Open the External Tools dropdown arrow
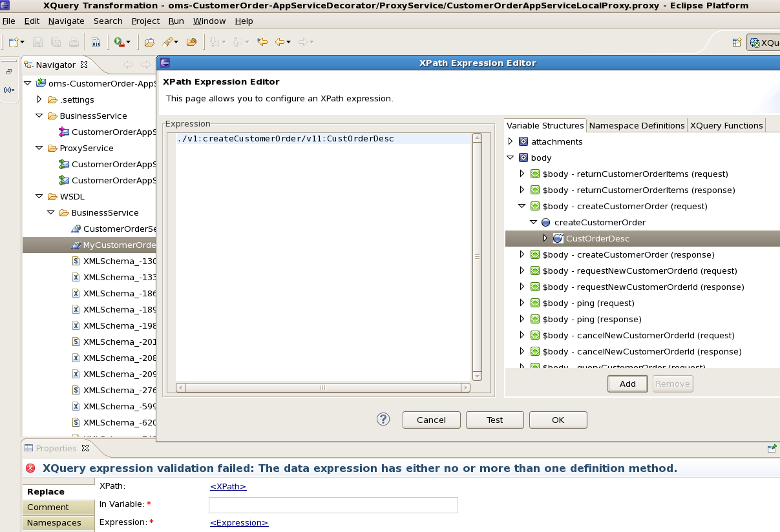This screenshot has width=780, height=532. click(128, 43)
